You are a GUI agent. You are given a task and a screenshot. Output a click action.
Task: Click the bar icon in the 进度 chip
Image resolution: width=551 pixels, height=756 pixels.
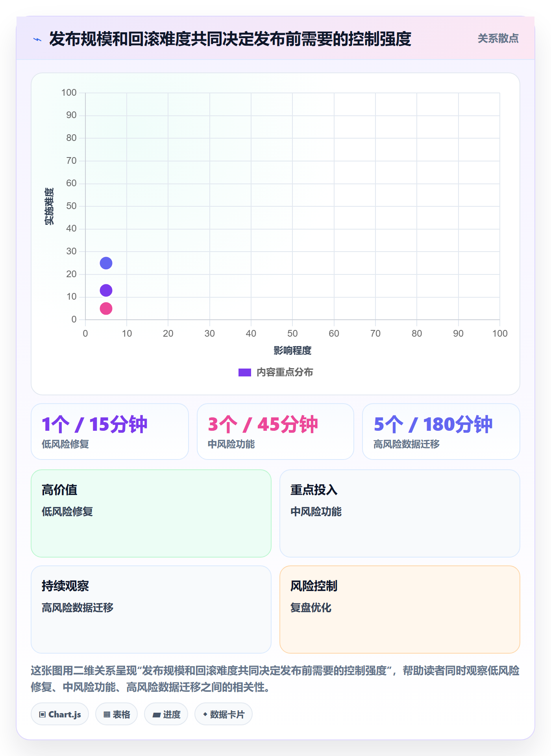click(x=156, y=715)
